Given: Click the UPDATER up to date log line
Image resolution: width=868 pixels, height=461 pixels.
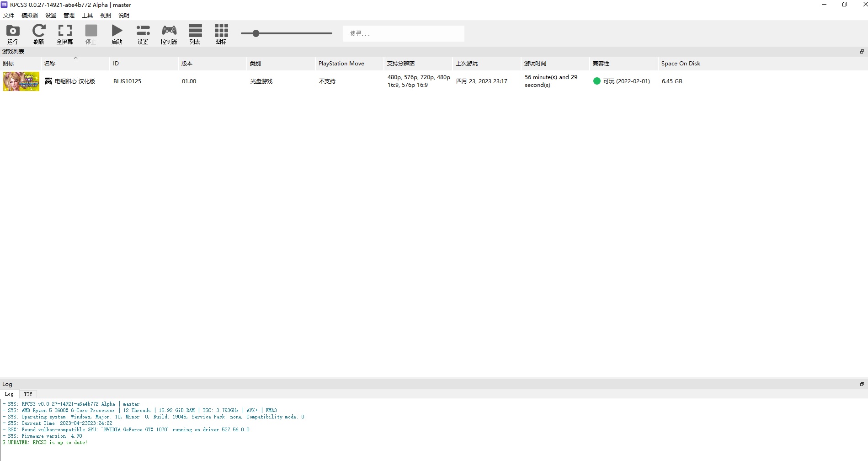Looking at the screenshot, I should [x=45, y=442].
